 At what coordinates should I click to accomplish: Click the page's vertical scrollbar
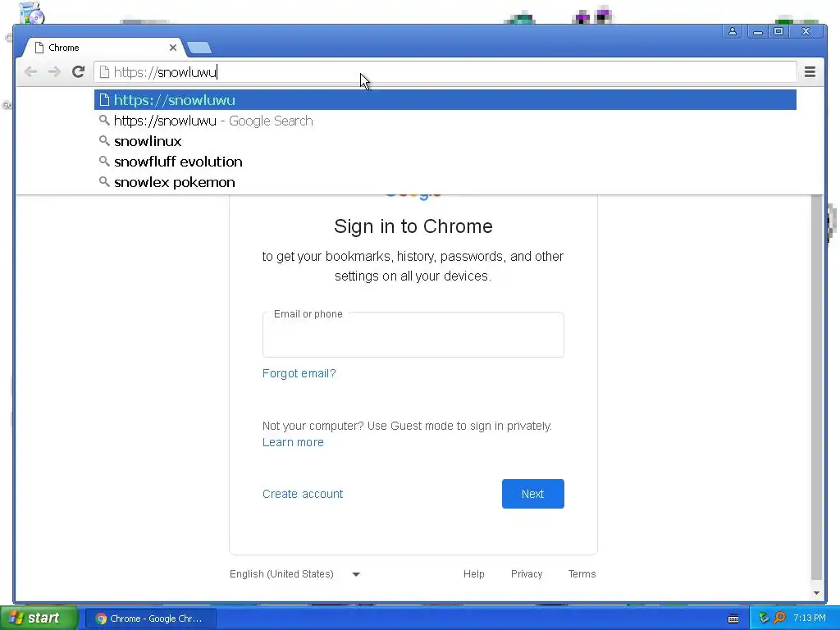click(816, 387)
